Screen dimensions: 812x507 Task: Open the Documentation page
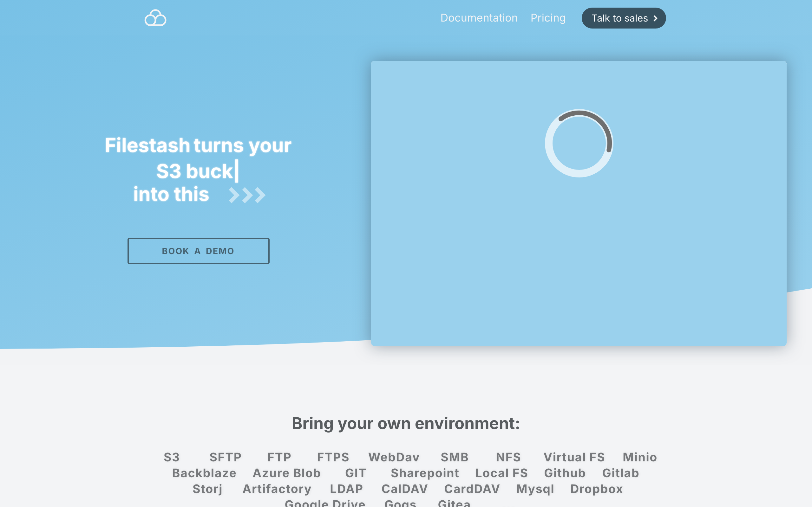point(479,18)
